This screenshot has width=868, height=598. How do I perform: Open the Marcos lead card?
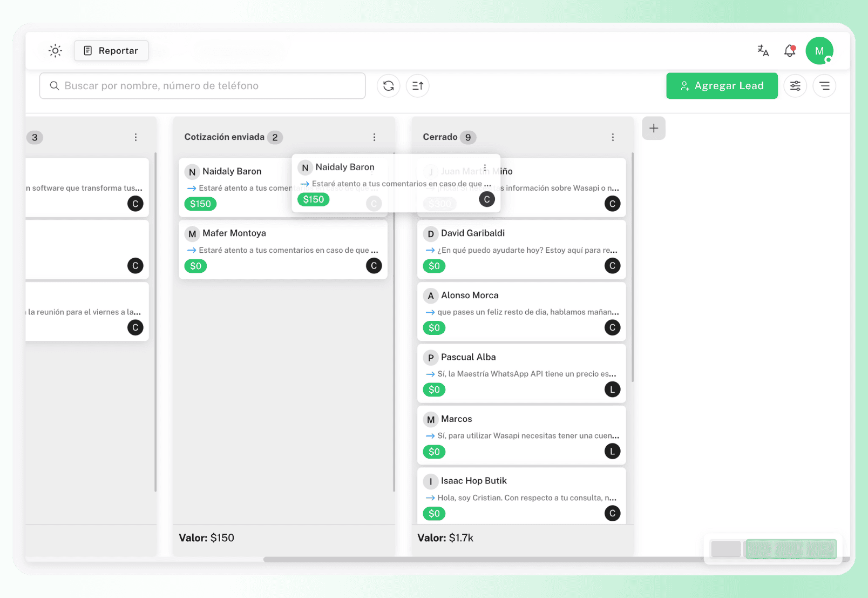pyautogui.click(x=521, y=435)
